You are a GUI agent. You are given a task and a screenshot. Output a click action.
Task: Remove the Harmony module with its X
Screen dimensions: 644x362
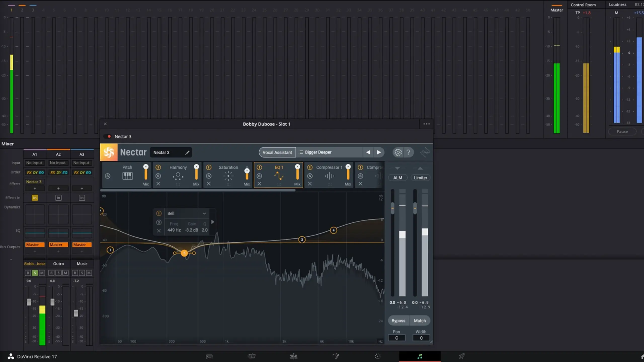[x=158, y=184]
